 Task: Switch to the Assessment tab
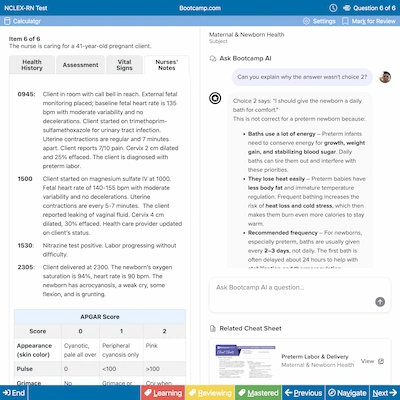click(x=80, y=65)
